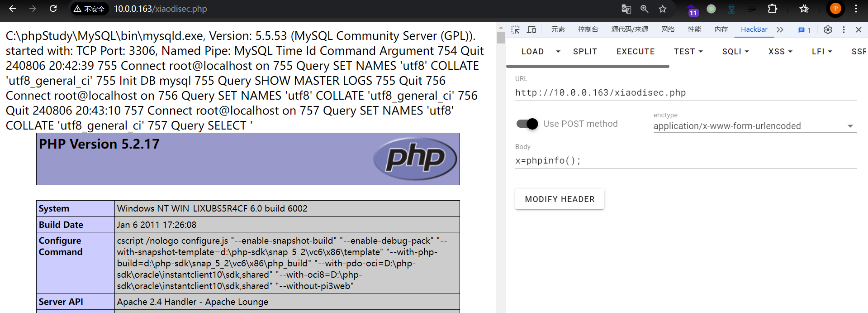The width and height of the screenshot is (868, 313).
Task: Click the browser address bar URL
Action: (160, 9)
